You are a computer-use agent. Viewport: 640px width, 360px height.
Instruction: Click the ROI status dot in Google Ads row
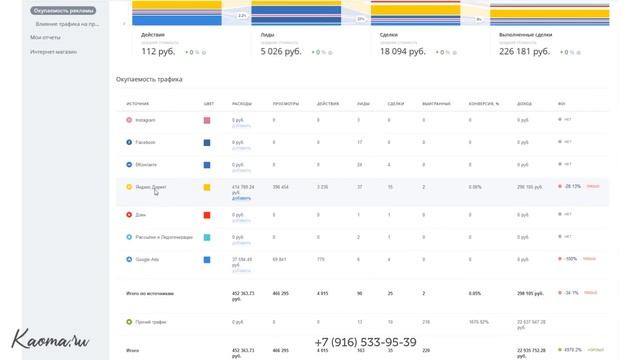coord(560,259)
